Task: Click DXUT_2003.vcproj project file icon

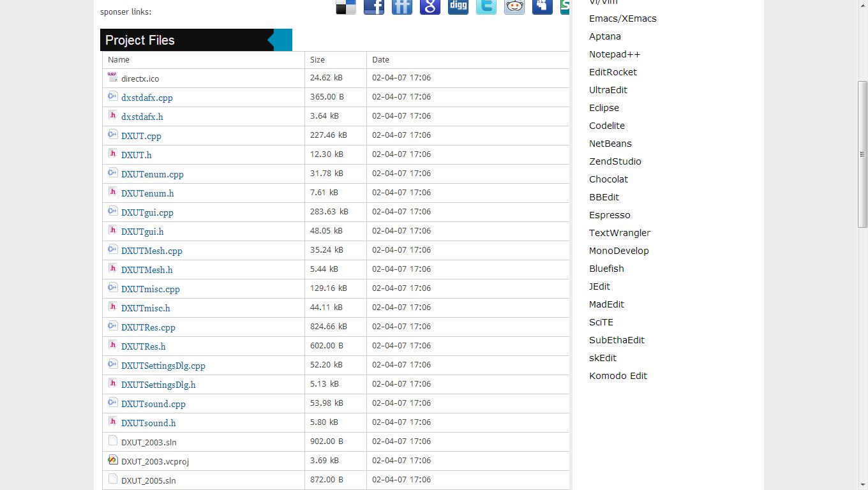Action: pyautogui.click(x=113, y=460)
